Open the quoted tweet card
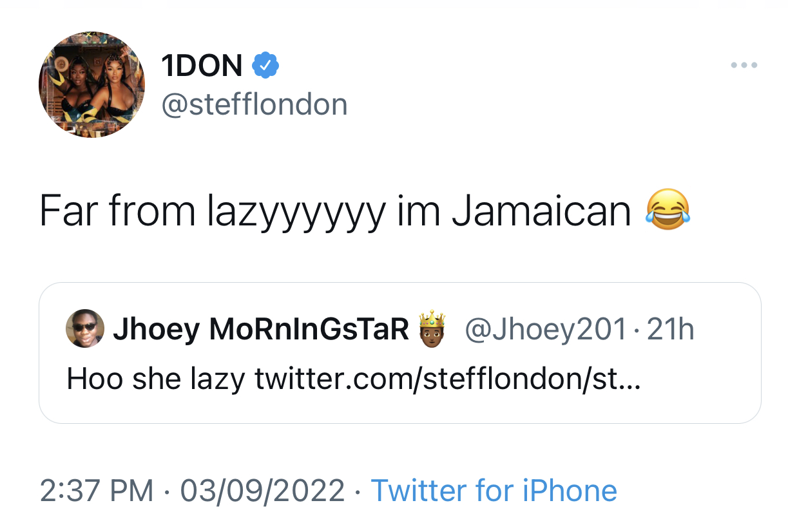The width and height of the screenshot is (788, 532). tap(399, 353)
